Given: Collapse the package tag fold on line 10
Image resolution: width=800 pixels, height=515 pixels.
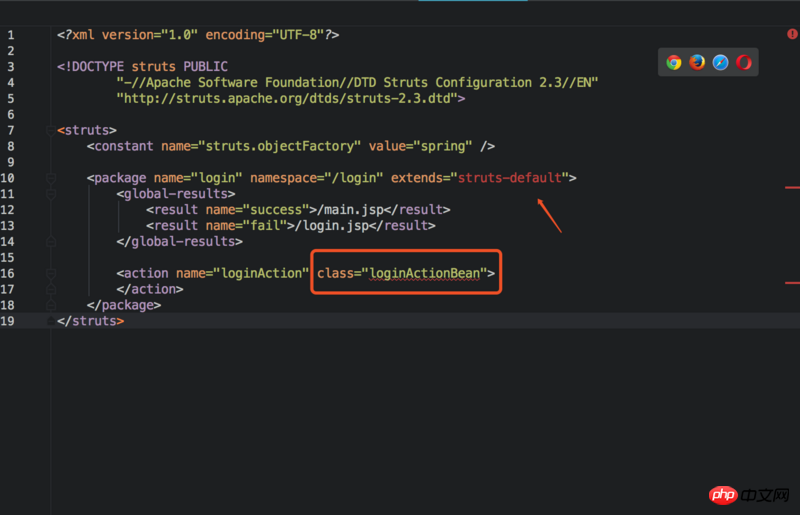Looking at the screenshot, I should pyautogui.click(x=51, y=178).
